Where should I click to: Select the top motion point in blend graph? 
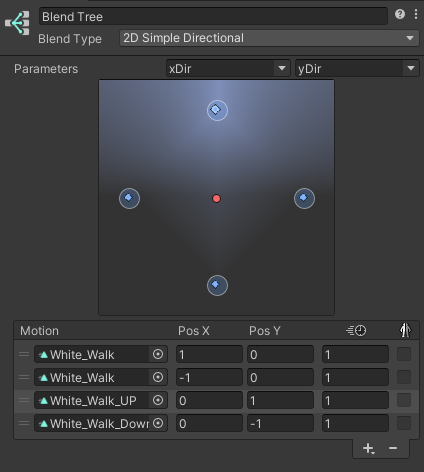(x=217, y=110)
